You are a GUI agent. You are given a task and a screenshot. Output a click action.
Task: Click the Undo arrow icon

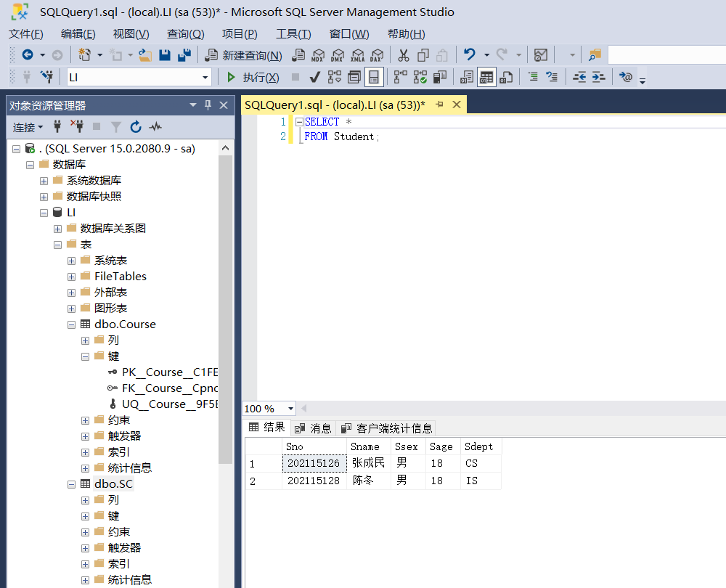click(x=471, y=55)
